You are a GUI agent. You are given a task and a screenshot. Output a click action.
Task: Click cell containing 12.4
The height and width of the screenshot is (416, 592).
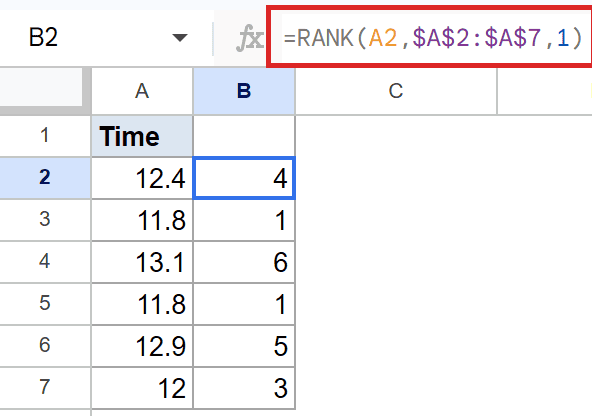pos(142,178)
